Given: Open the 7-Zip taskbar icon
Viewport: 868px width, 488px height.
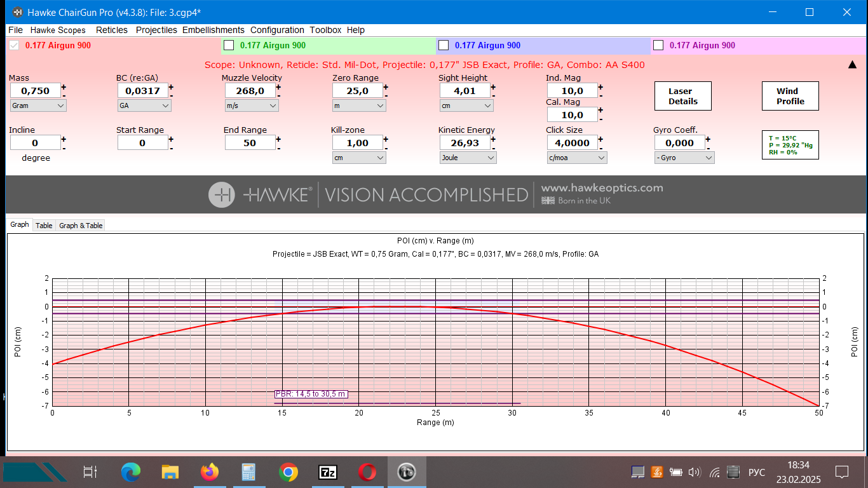Looking at the screenshot, I should (x=327, y=472).
